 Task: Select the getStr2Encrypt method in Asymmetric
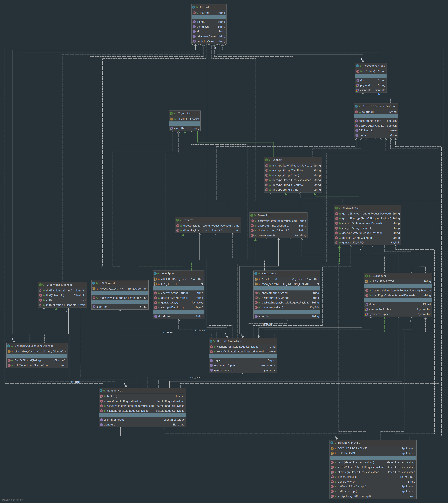point(366,214)
